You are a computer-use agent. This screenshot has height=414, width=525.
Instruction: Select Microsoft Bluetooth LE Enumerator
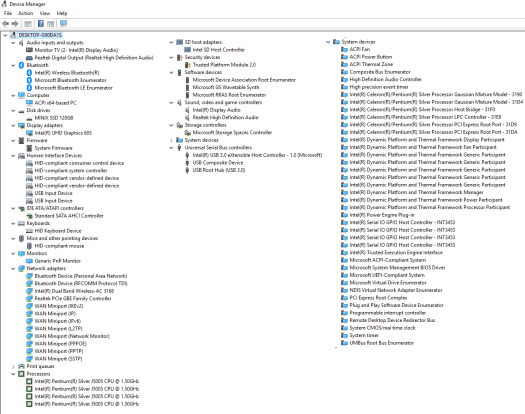click(x=74, y=88)
